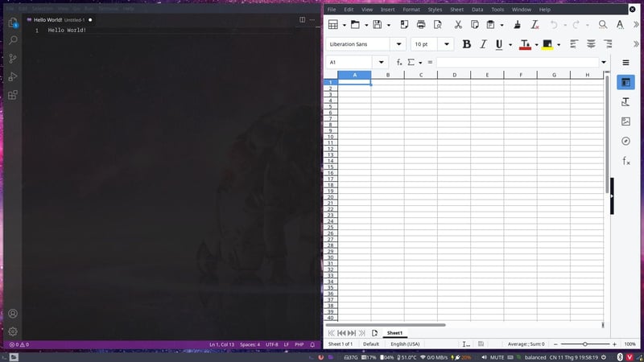This screenshot has height=362, width=644.
Task: Click the Run and Debug icon
Action: click(13, 77)
